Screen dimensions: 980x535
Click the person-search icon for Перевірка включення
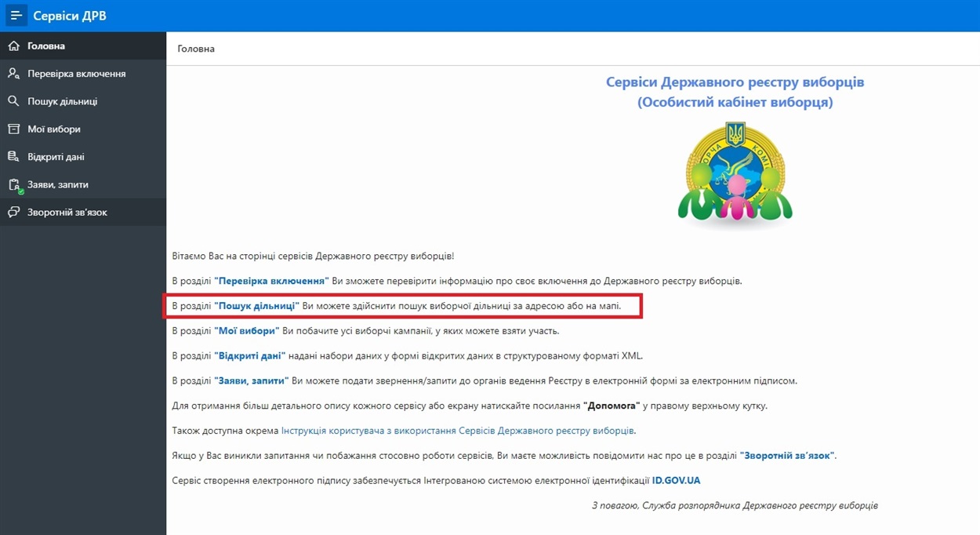pos(13,74)
